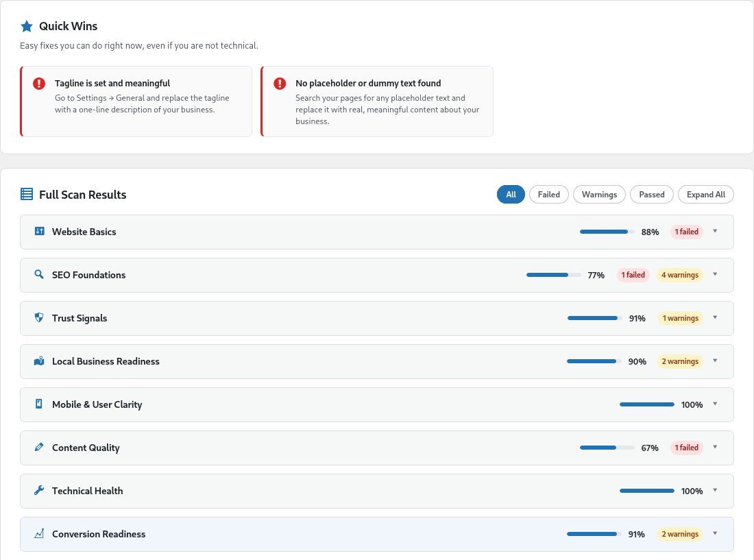This screenshot has height=560, width=754.
Task: Click the red alert icon on placeholder text card
Action: click(280, 84)
